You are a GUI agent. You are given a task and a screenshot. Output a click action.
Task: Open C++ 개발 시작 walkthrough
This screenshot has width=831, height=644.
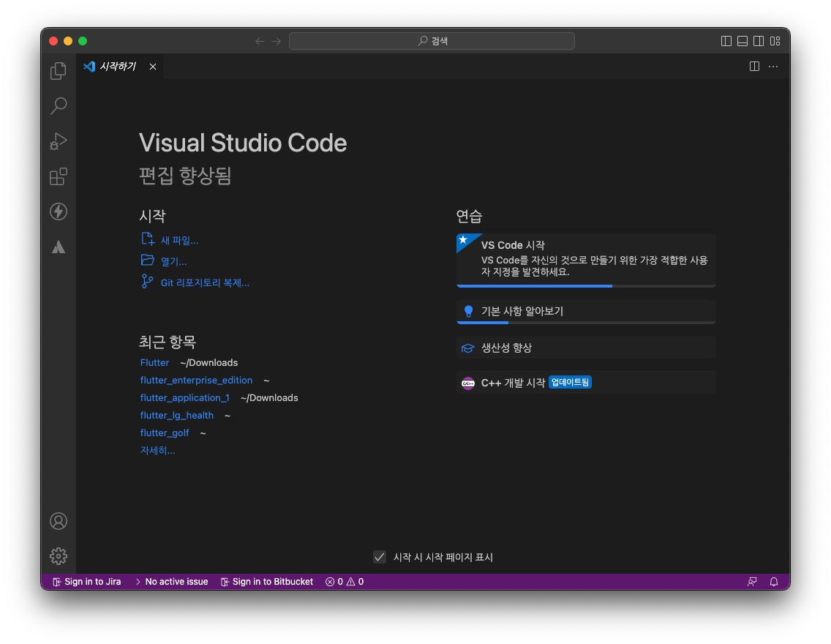click(x=586, y=383)
